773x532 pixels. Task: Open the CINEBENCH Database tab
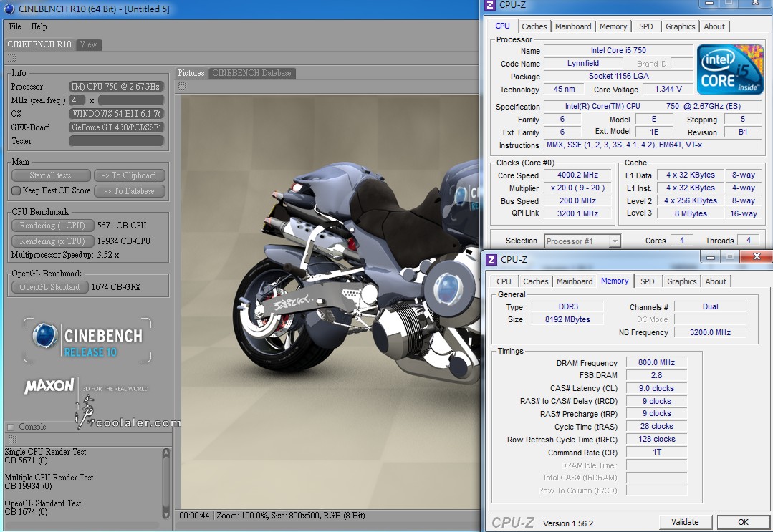click(x=252, y=73)
